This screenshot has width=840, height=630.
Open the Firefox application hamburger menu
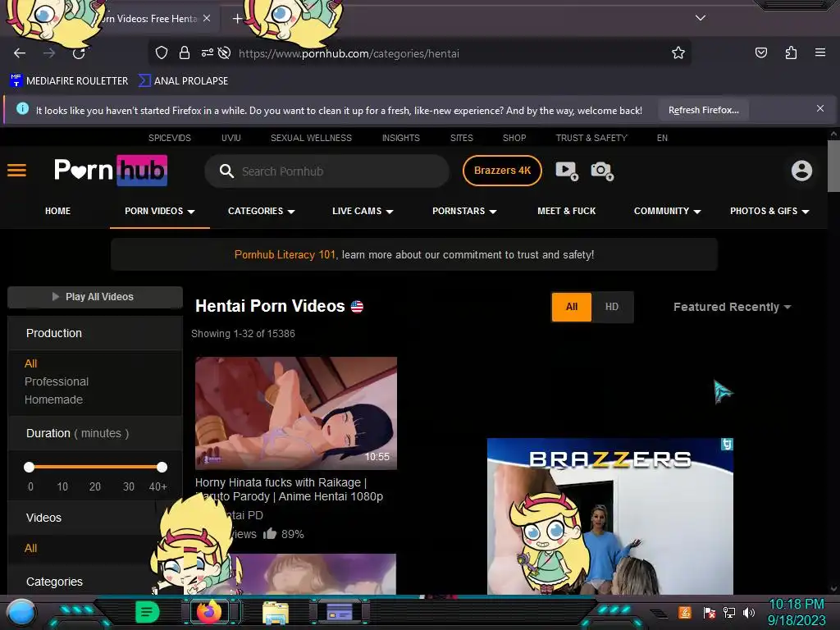[820, 52]
